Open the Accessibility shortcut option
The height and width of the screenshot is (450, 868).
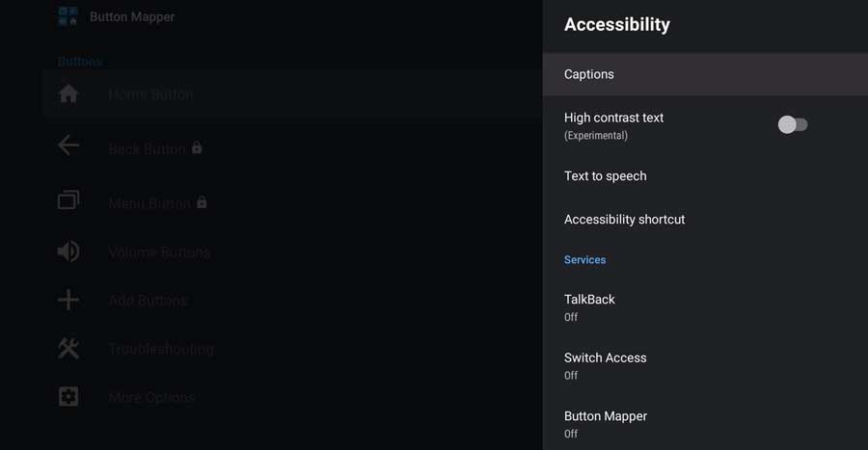click(705, 220)
